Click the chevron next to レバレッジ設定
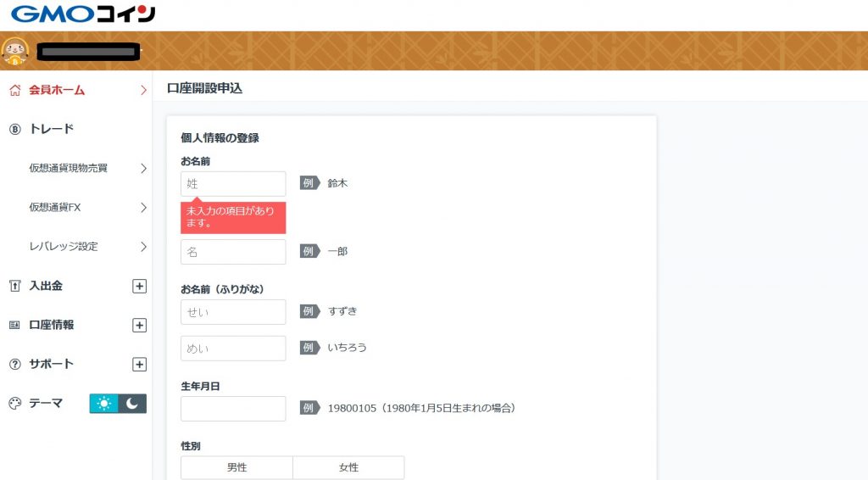868x480 pixels. [143, 247]
